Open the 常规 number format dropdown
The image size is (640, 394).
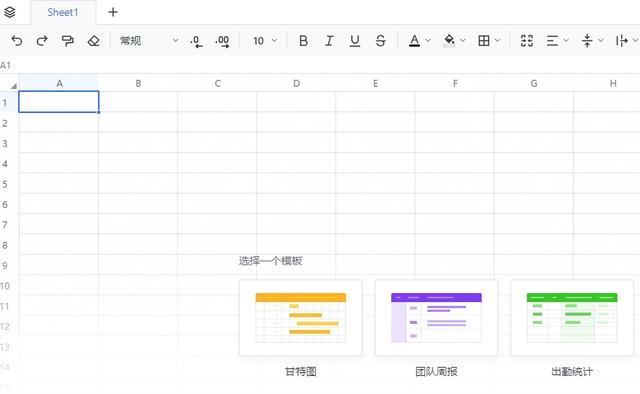click(x=149, y=41)
